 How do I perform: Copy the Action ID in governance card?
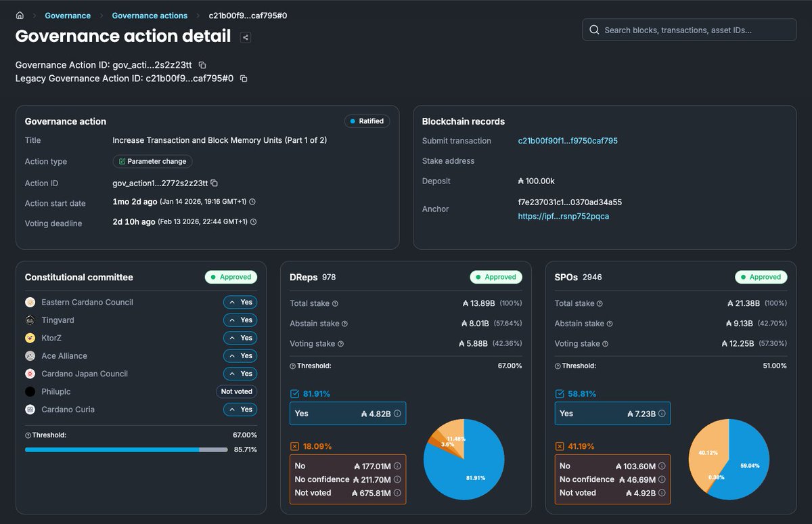pos(214,183)
